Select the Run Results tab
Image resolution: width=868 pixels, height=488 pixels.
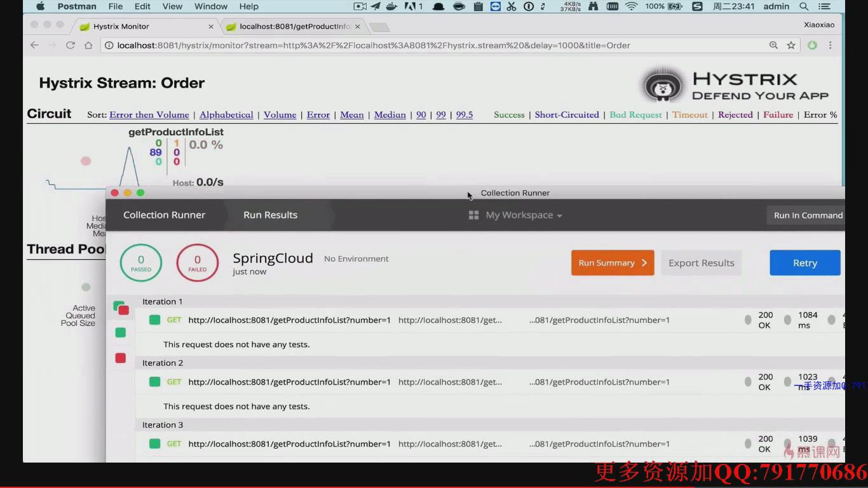[270, 215]
